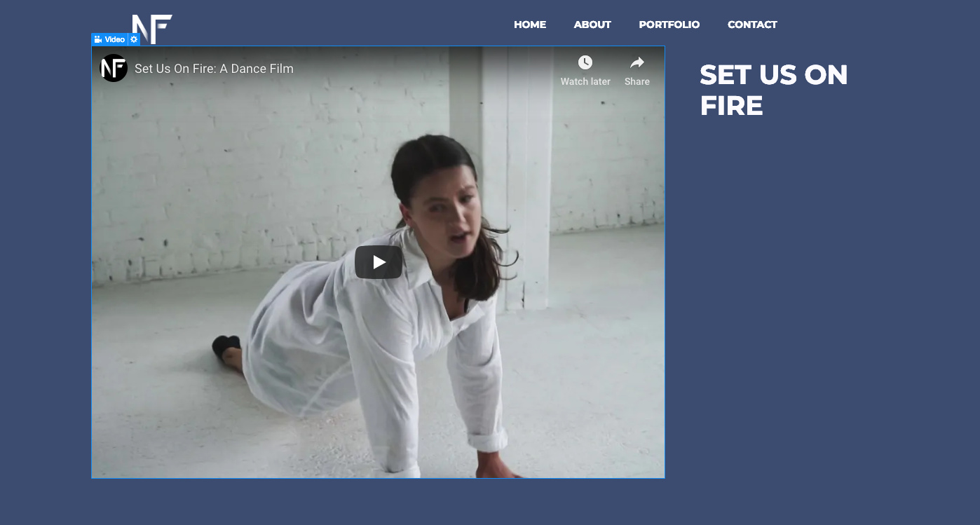
Task: Open the CONTACT page
Action: tap(752, 25)
